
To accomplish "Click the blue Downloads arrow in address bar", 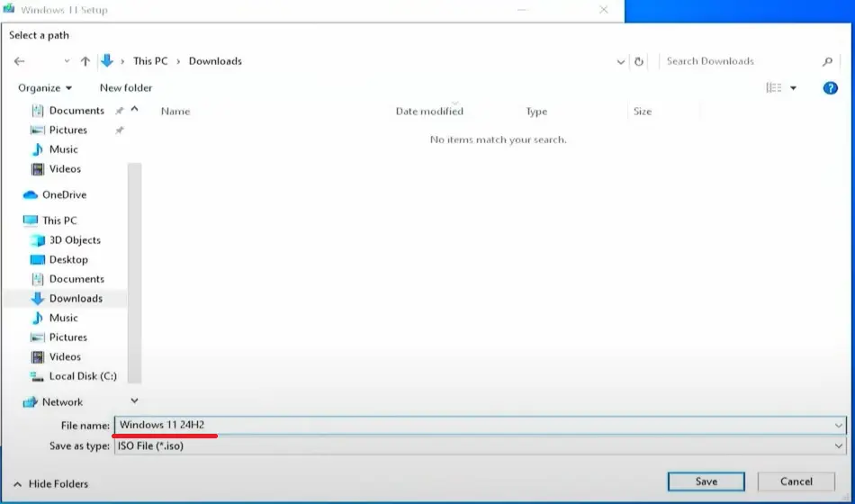I will click(107, 60).
